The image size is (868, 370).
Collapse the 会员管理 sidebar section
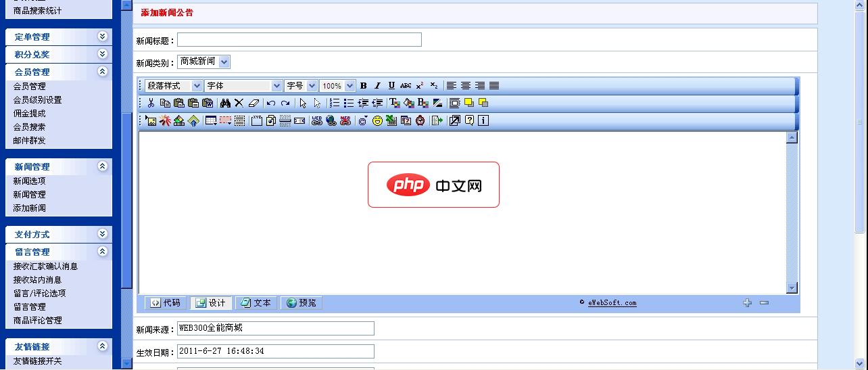pos(102,72)
